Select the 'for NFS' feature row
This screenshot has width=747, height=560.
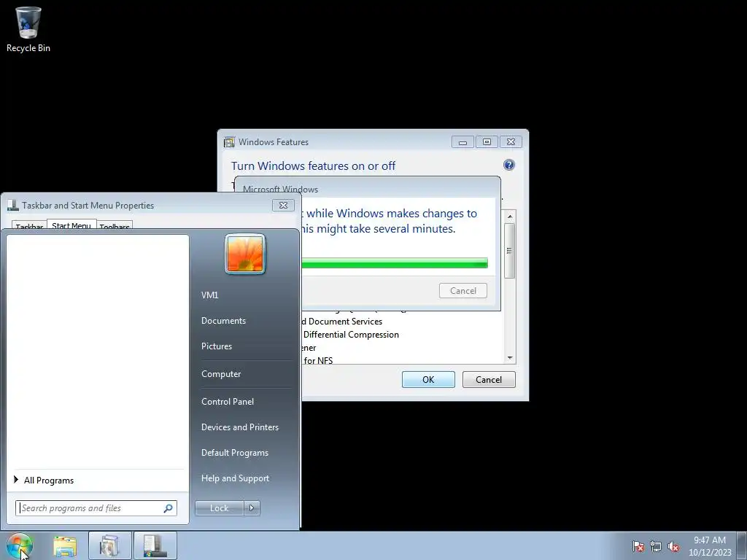tap(318, 360)
